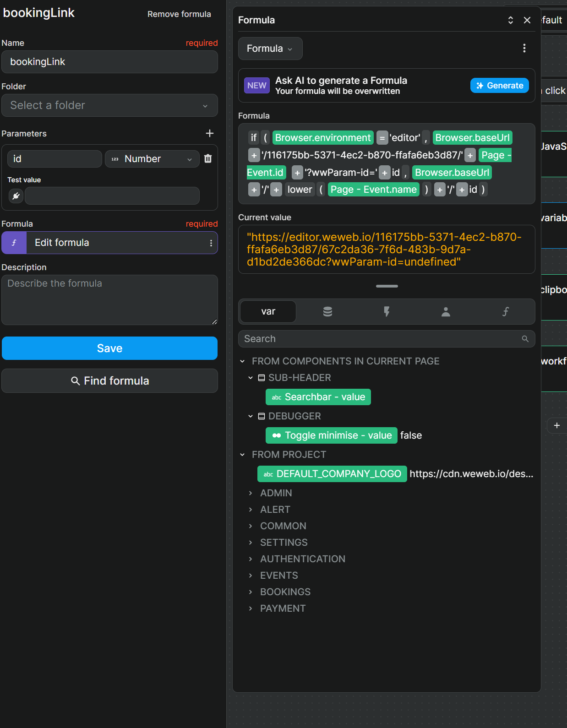Switch to the user account tab
Image resolution: width=567 pixels, height=728 pixels.
click(x=446, y=312)
